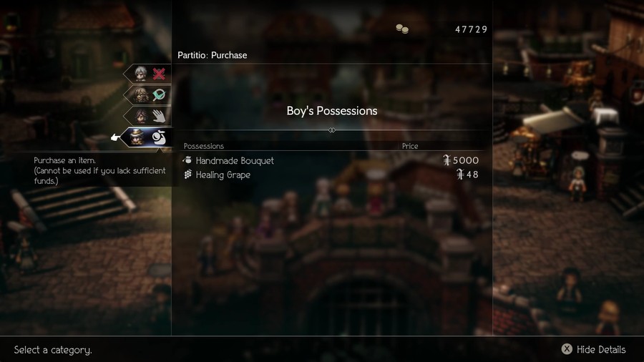Click the bouquet icon next to Handmade Bouquet

(x=187, y=160)
